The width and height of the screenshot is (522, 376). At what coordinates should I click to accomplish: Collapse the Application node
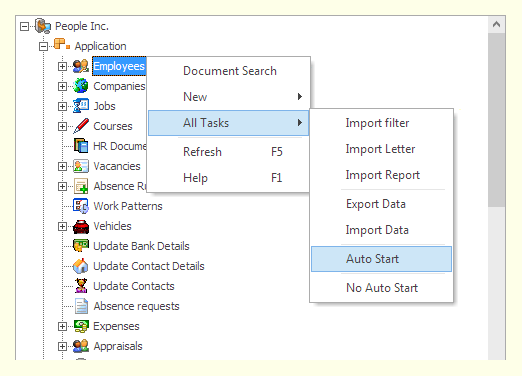[x=43, y=46]
